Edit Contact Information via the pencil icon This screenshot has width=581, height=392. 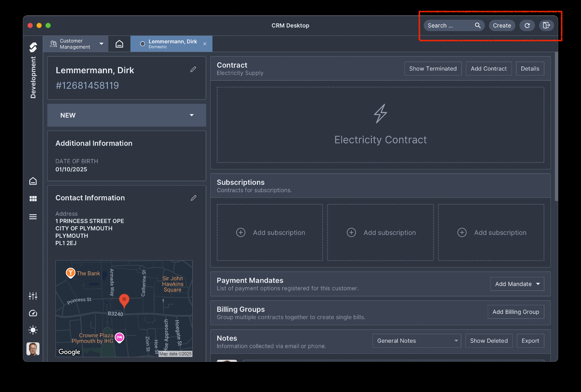[x=193, y=198]
